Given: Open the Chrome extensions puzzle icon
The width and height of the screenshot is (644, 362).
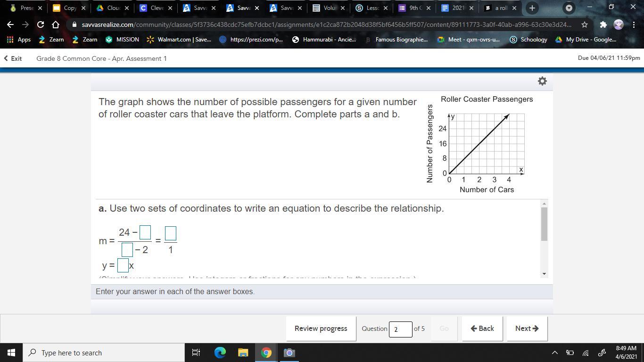Looking at the screenshot, I should [x=603, y=25].
